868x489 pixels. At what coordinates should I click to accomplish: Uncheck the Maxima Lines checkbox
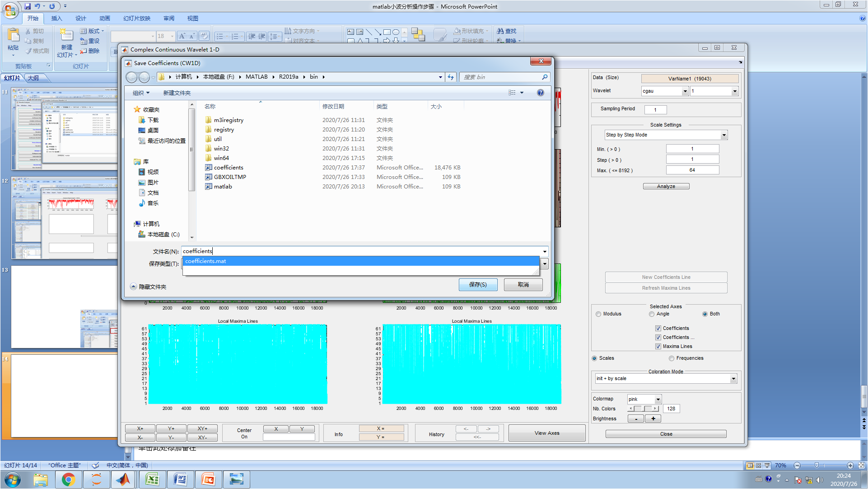[x=658, y=346]
